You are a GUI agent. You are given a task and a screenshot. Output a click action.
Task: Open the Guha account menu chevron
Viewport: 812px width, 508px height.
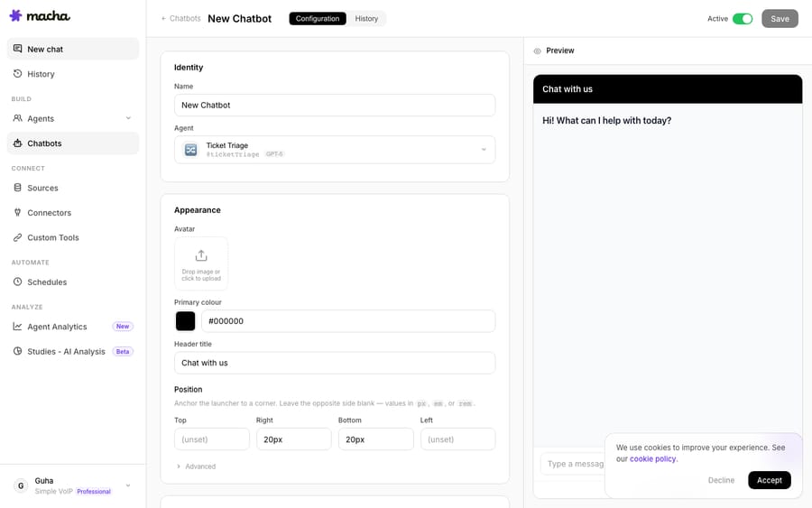click(128, 485)
